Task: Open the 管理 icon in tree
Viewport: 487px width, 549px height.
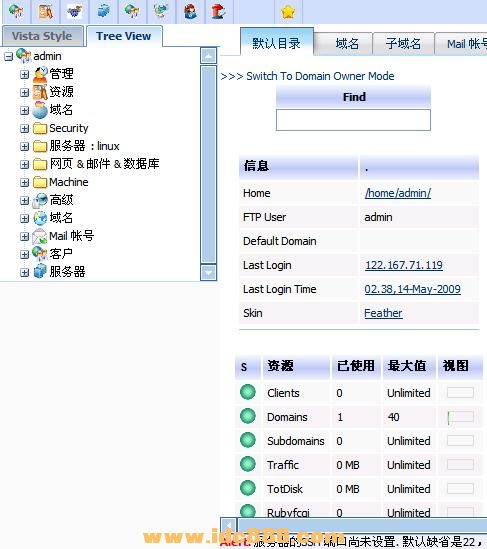Action: click(40, 74)
